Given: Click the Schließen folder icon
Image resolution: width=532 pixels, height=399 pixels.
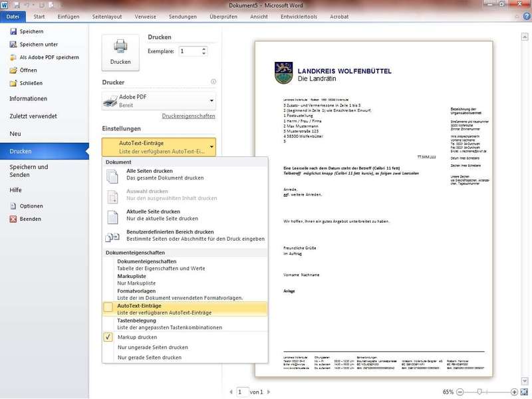Looking at the screenshot, I should click(x=13, y=83).
